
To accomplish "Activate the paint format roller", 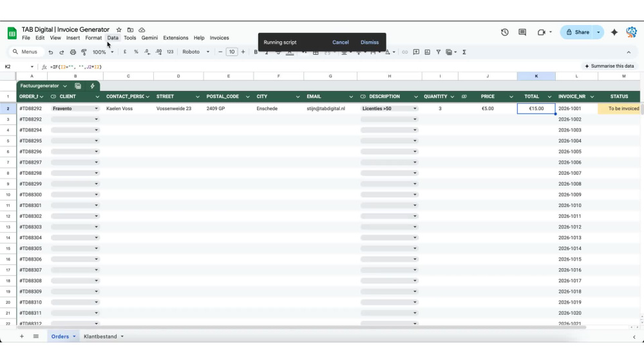I will pos(84,52).
